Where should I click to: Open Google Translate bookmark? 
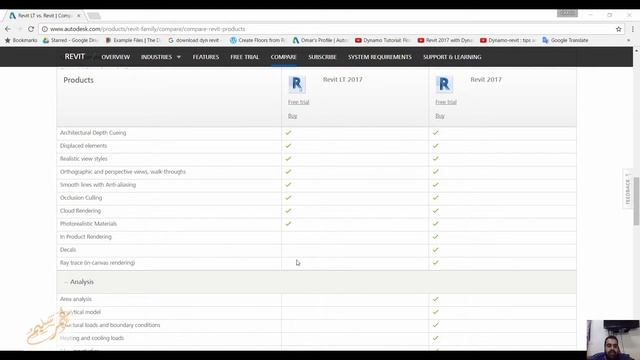coord(565,40)
